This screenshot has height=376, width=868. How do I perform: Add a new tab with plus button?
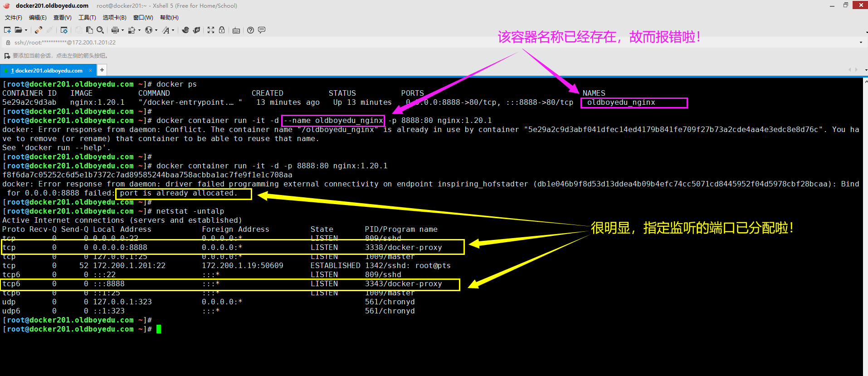coord(102,70)
